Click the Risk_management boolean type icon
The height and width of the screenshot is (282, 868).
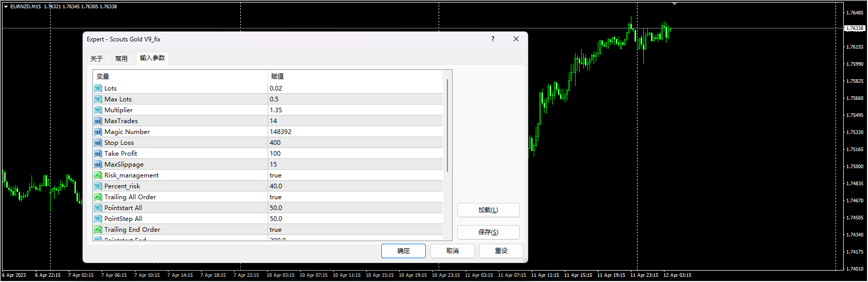pyautogui.click(x=98, y=175)
